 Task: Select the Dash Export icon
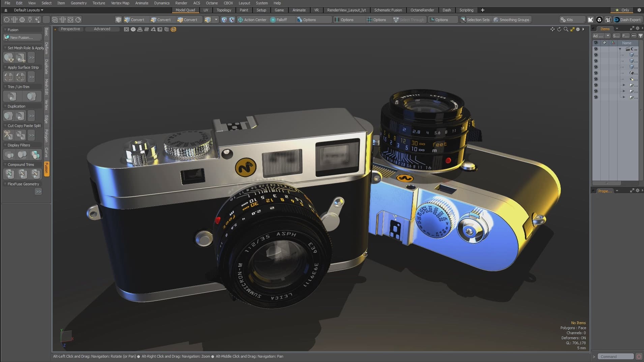click(626, 20)
